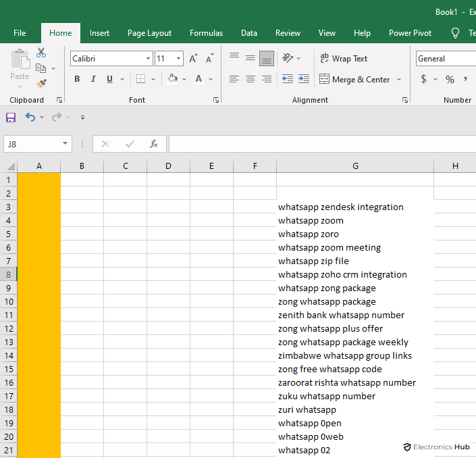
Task: Expand borders dropdown arrow
Action: 153,79
